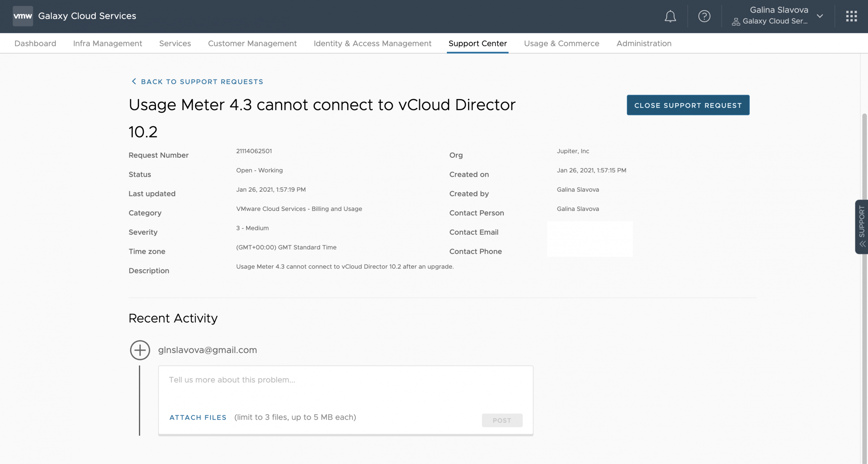Open the Usage & Commerce tab
The width and height of the screenshot is (868, 464).
pos(561,43)
